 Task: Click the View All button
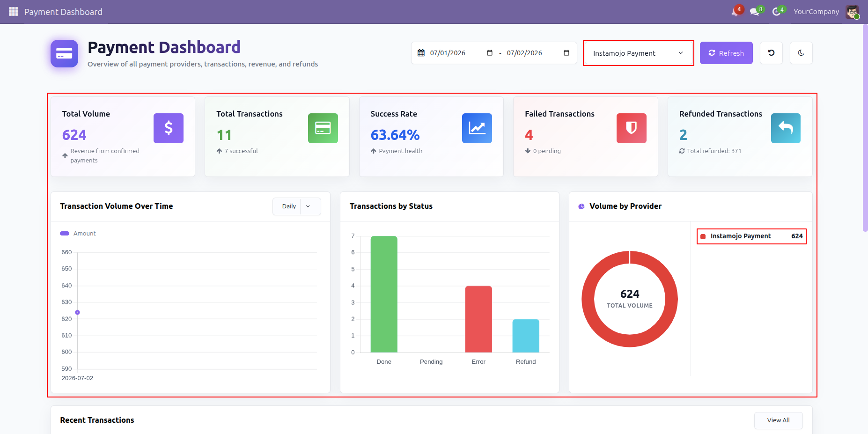click(x=778, y=420)
